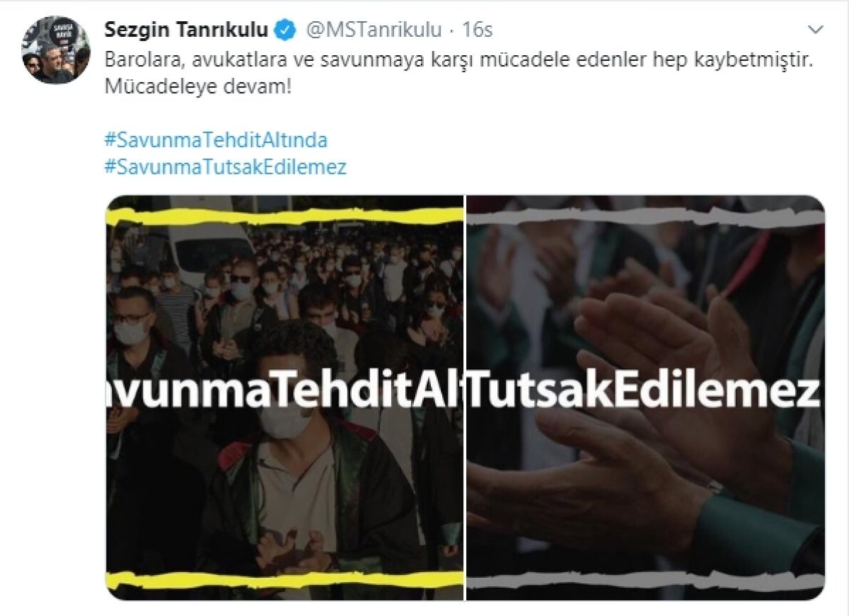Open the tweet via 16s timestamp
Screen dimensions: 849x616
(x=478, y=30)
